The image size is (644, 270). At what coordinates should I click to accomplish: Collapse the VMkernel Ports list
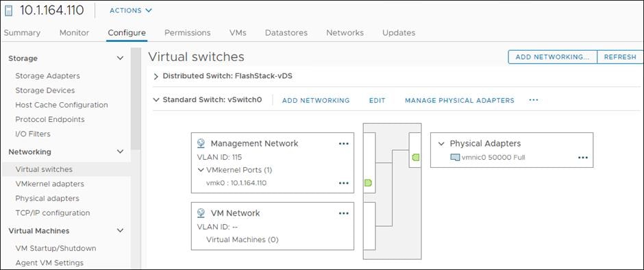[x=201, y=170]
